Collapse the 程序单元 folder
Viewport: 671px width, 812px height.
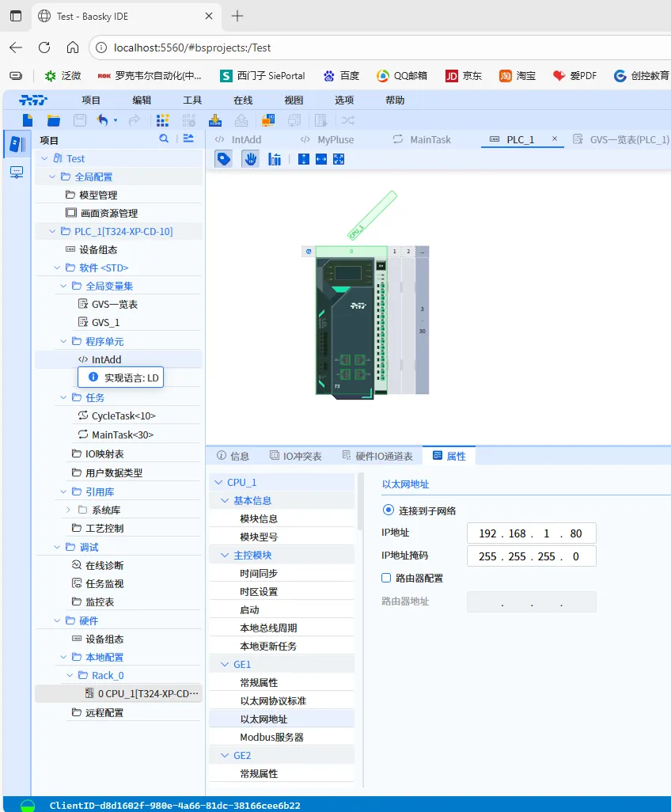pyautogui.click(x=63, y=341)
